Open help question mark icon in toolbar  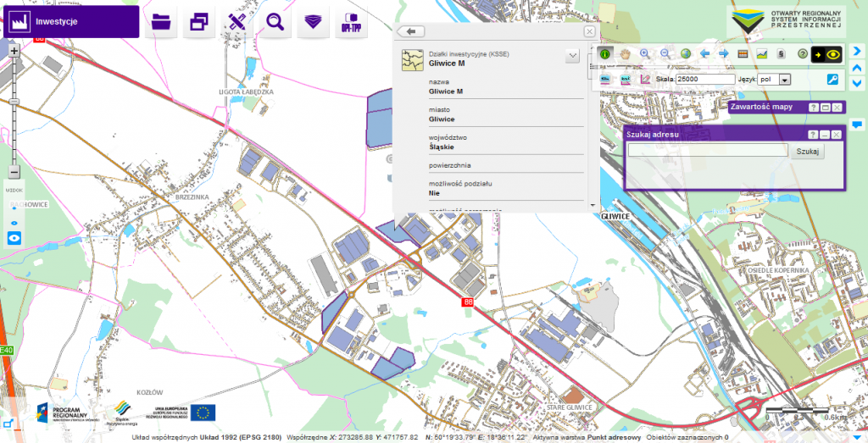pyautogui.click(x=802, y=54)
